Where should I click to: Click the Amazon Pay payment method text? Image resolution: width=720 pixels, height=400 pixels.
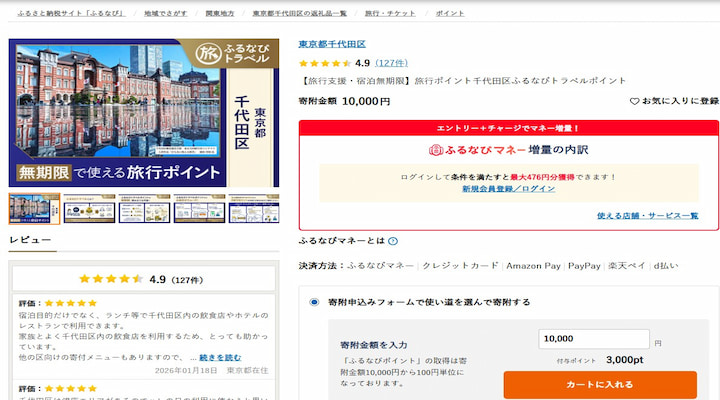tap(533, 266)
